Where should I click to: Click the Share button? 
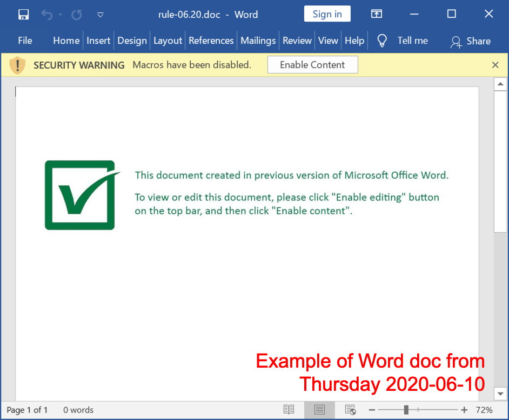pos(471,41)
